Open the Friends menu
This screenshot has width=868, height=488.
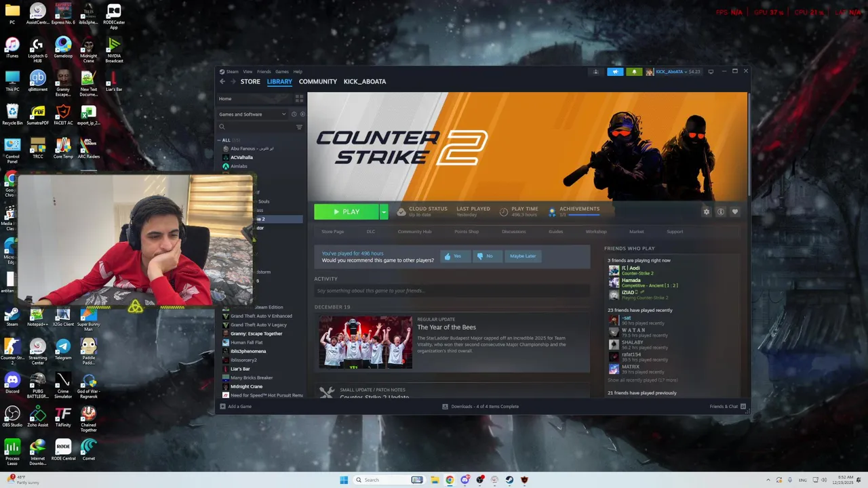click(x=264, y=71)
